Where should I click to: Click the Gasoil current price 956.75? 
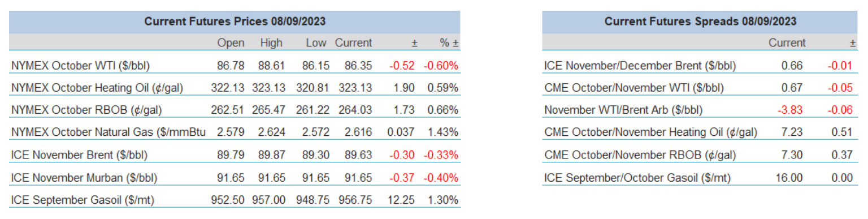[x=355, y=200]
